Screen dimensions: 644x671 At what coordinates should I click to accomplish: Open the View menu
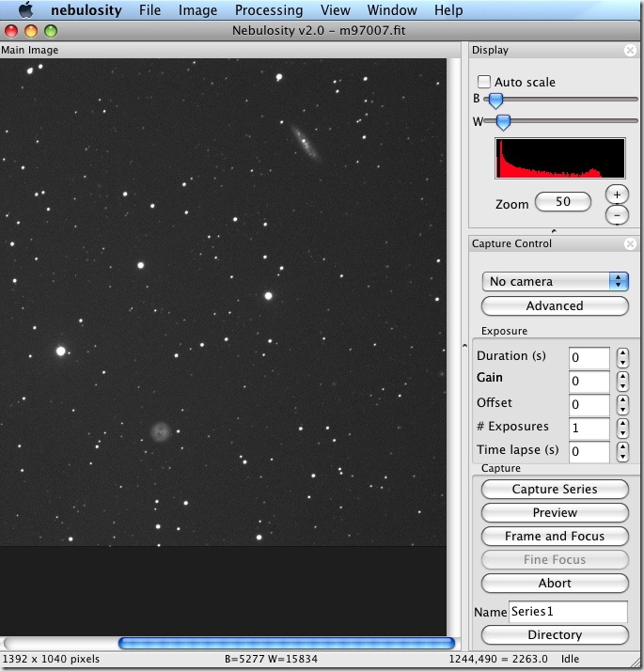point(336,9)
